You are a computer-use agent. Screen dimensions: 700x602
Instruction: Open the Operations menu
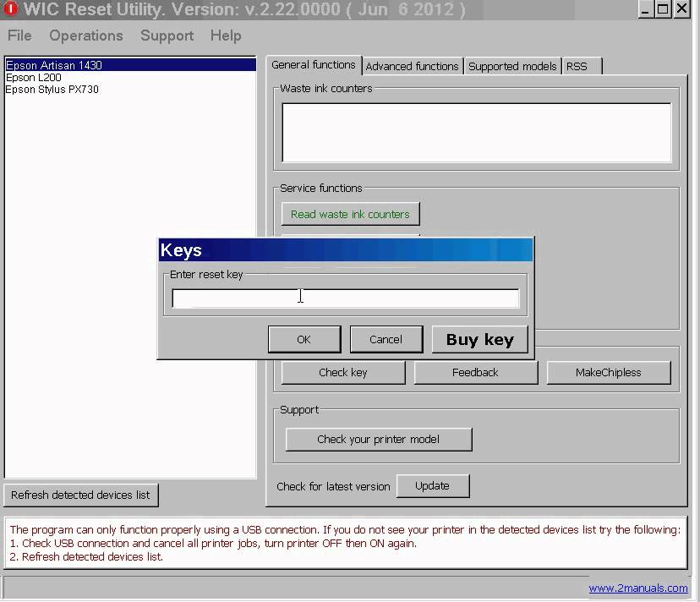[86, 36]
